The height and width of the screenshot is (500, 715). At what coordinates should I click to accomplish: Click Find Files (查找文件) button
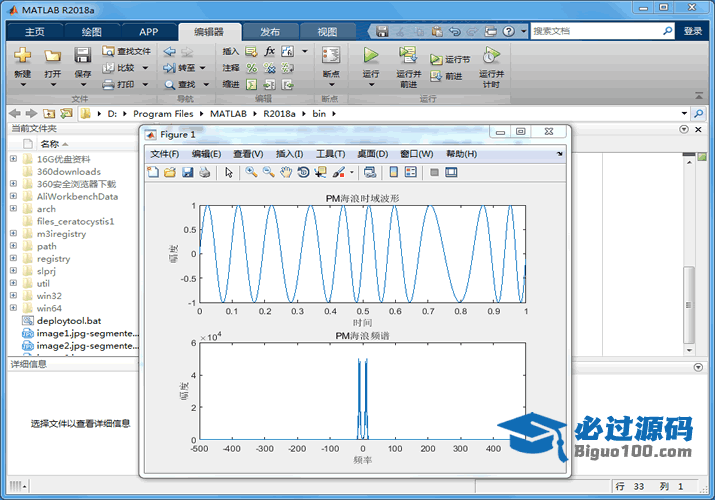point(127,51)
